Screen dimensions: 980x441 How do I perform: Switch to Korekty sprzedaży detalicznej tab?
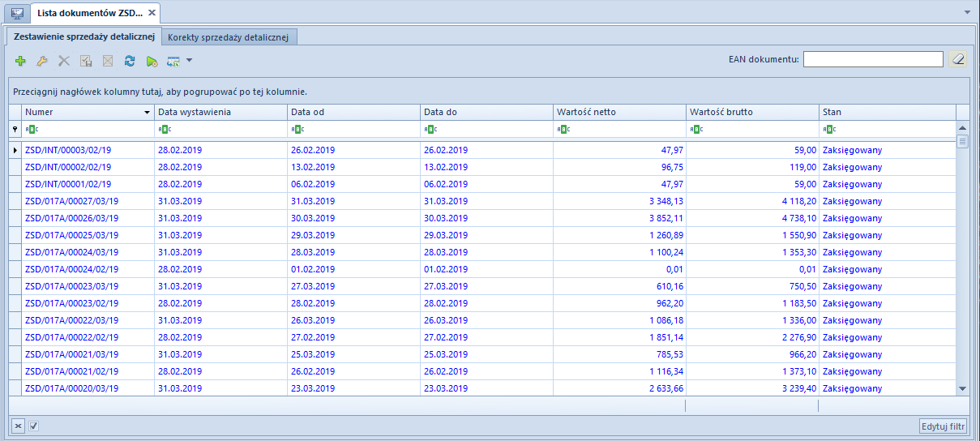coord(230,37)
